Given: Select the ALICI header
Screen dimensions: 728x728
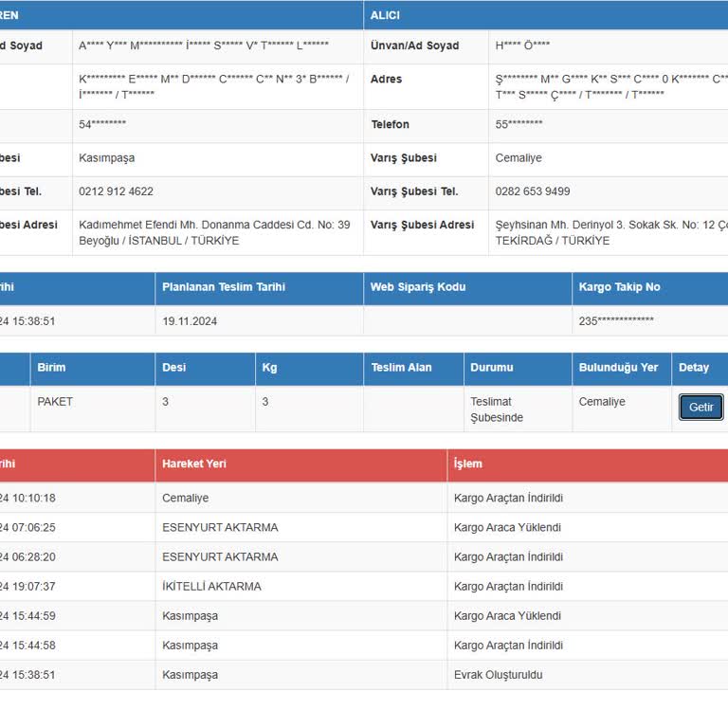Looking at the screenshot, I should coord(385,15).
